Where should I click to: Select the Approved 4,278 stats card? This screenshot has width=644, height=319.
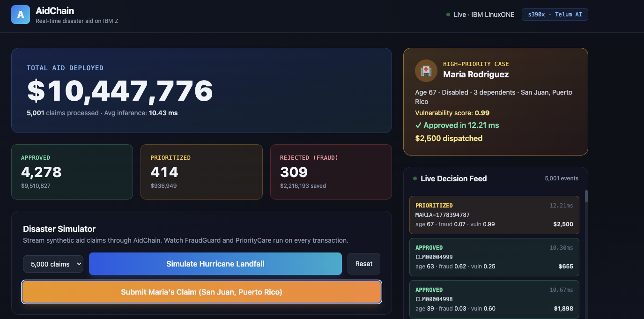[x=72, y=172]
